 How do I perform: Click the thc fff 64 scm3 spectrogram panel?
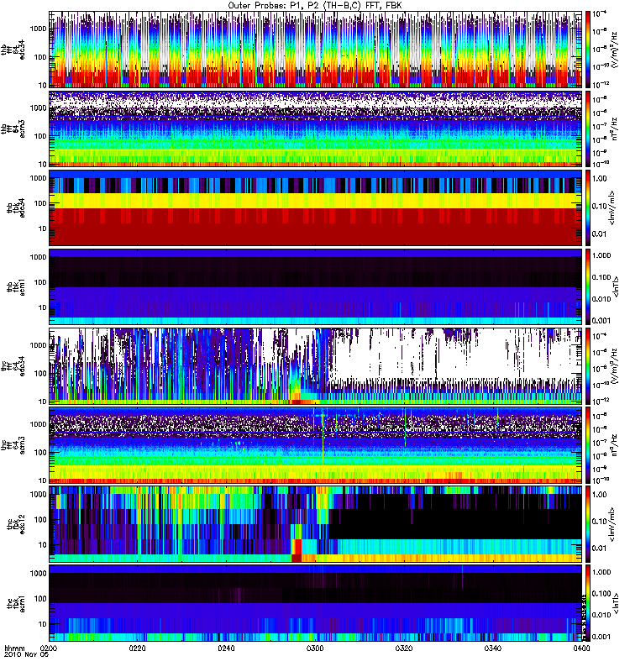(x=316, y=445)
